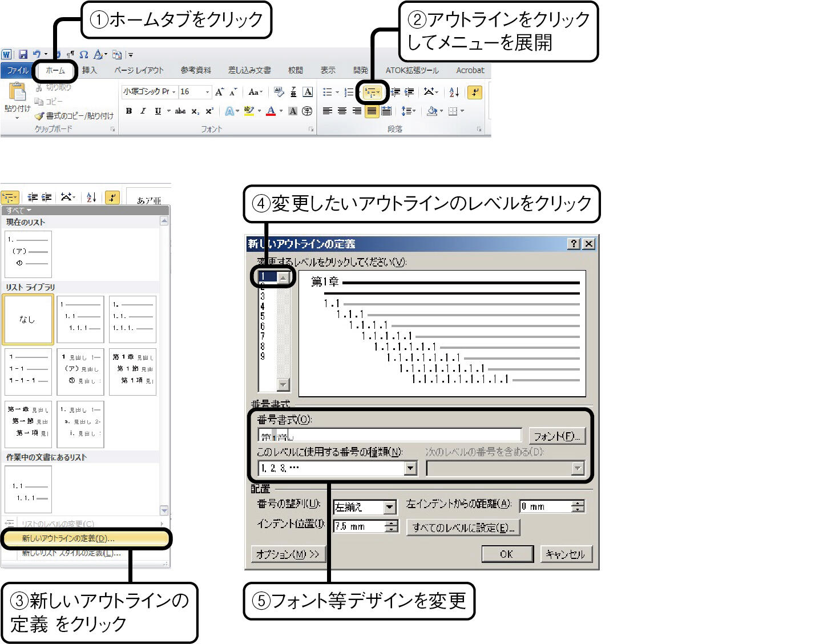Click the subscript button
819x644 pixels.
pyautogui.click(x=195, y=111)
